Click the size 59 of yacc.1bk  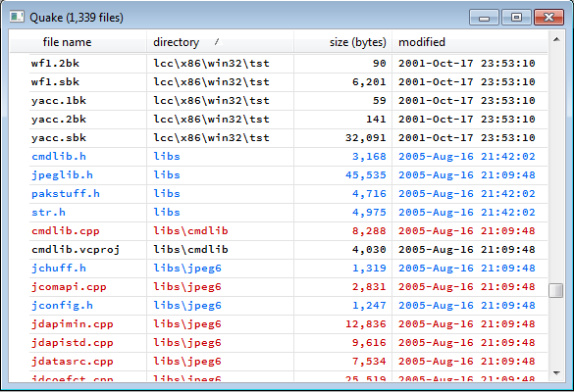point(380,101)
